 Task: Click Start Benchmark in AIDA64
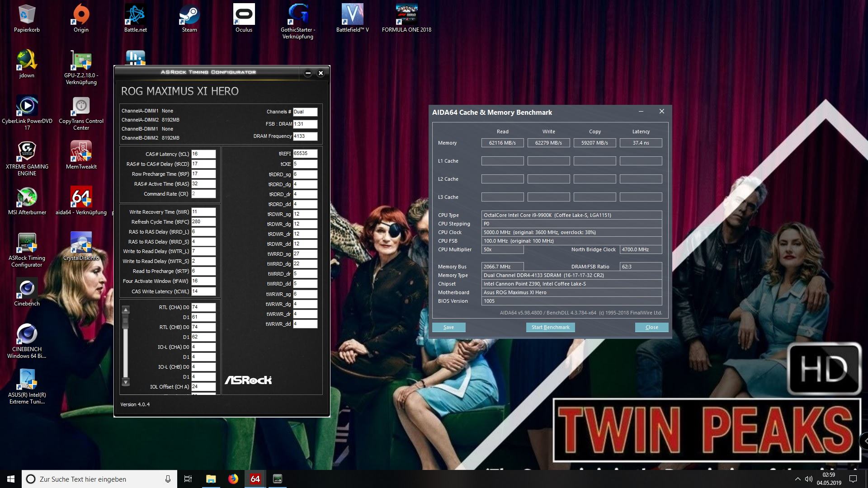click(550, 327)
